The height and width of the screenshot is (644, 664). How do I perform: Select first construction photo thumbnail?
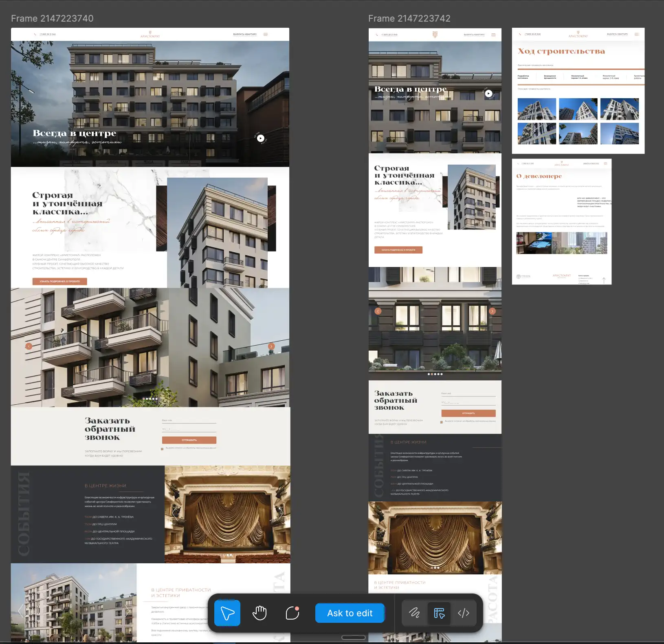pyautogui.click(x=536, y=109)
